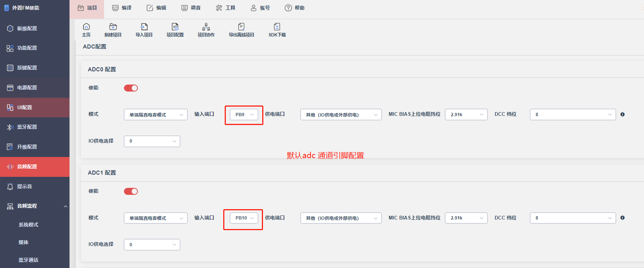Open 按键配置 in the sidebar
Viewport: 644px width, 268px height.
pos(35,68)
